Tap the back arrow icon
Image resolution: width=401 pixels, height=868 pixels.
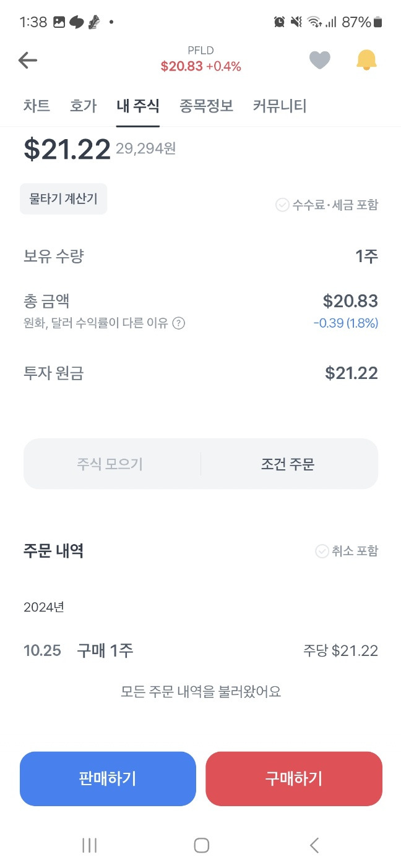pyautogui.click(x=28, y=60)
